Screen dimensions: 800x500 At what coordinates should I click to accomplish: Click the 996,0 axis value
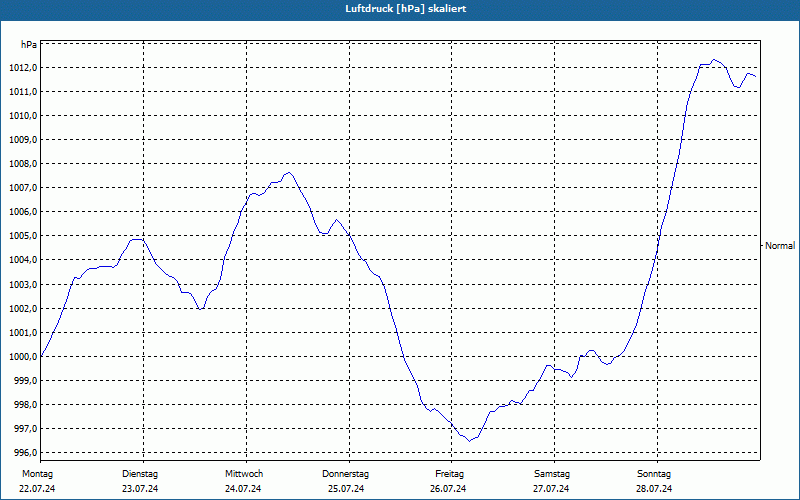point(25,453)
